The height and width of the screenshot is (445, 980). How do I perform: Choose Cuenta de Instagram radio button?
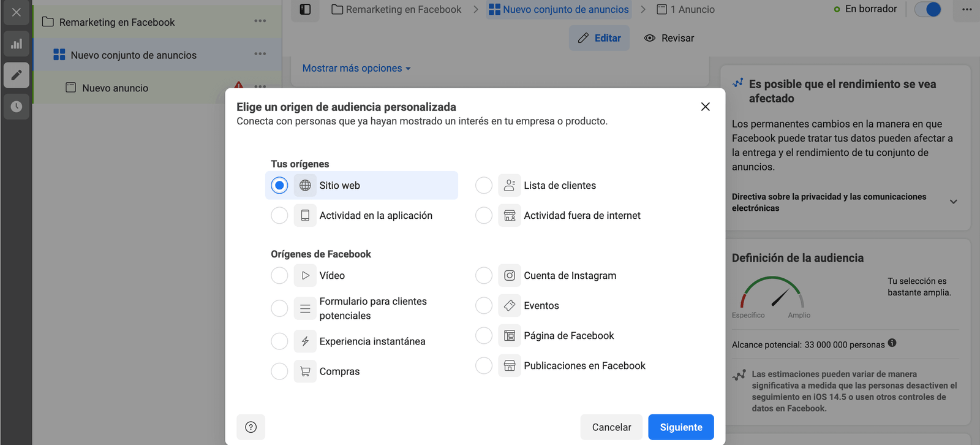(x=484, y=276)
